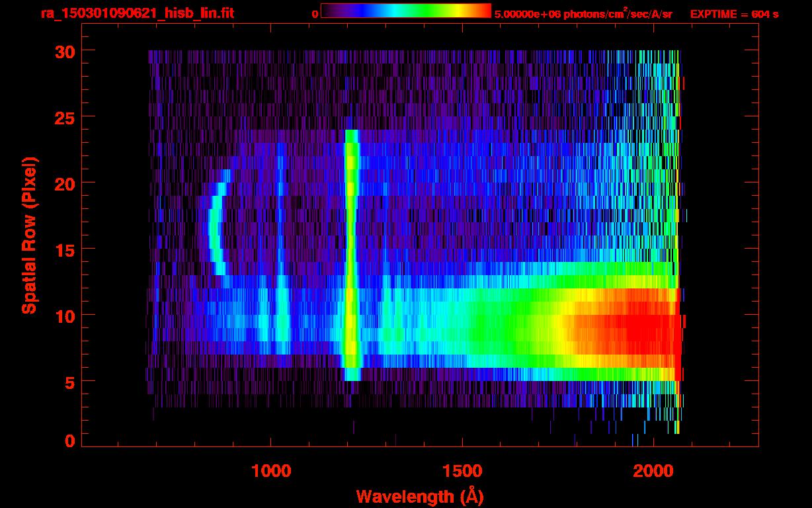This screenshot has height=508, width=812.
Task: Click the rainbow intensity color bar
Action: (406, 11)
